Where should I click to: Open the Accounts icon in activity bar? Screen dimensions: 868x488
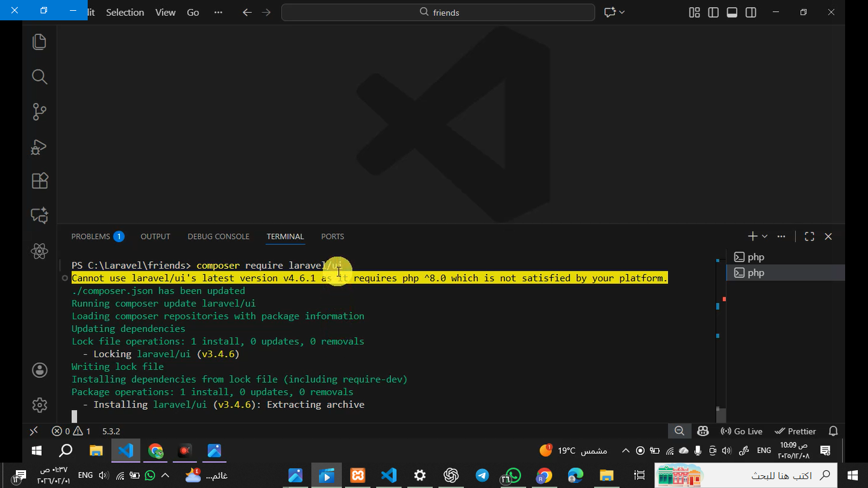coord(39,370)
